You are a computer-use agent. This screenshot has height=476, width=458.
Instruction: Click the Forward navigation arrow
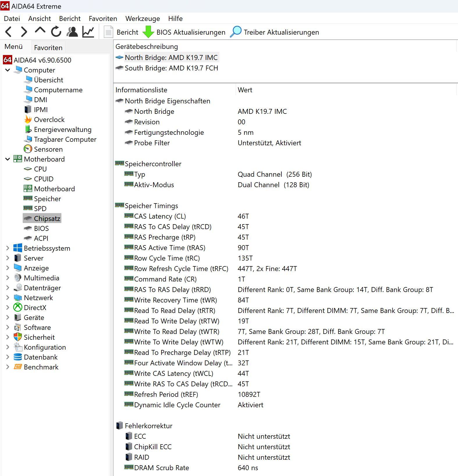pyautogui.click(x=24, y=32)
